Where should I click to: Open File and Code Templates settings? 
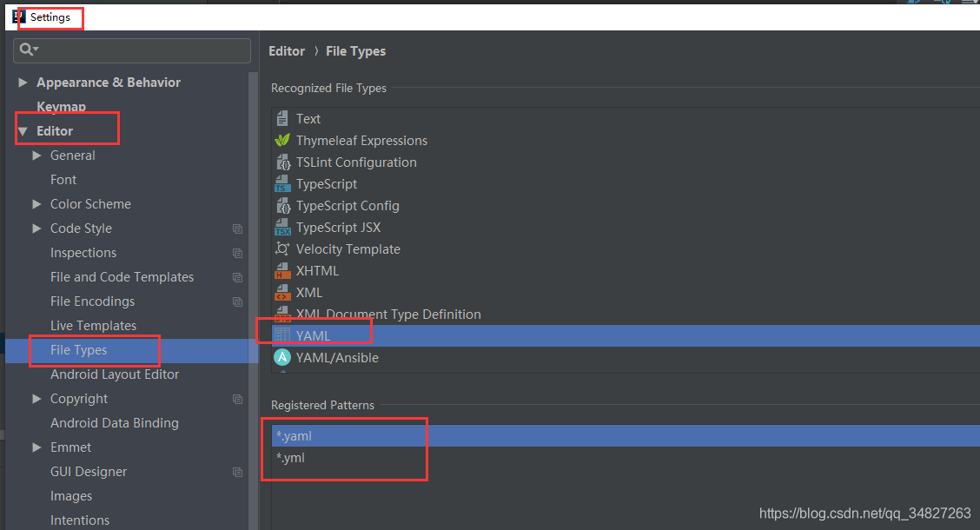pyautogui.click(x=122, y=277)
